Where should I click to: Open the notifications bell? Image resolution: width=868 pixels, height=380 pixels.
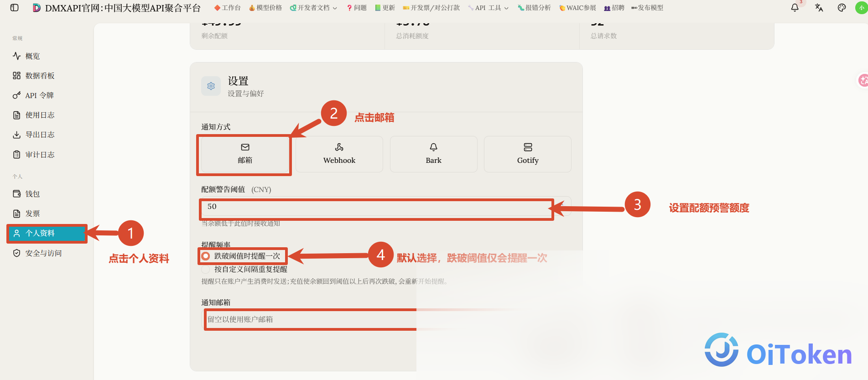click(x=795, y=8)
